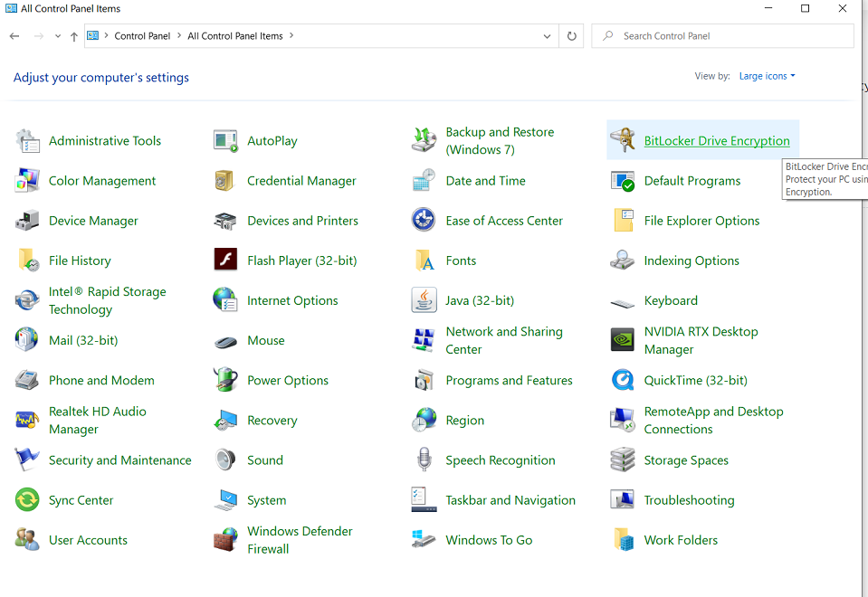Click the File Explorer Options icon

(624, 220)
